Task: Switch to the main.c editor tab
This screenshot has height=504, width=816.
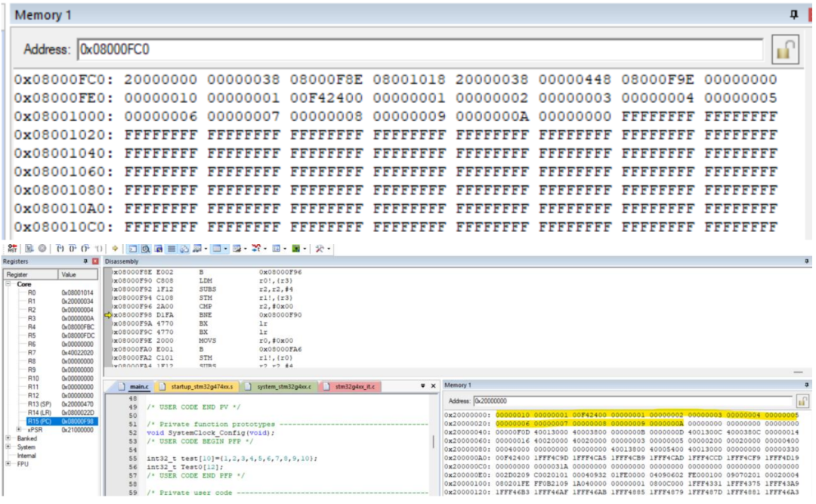Action: (134, 386)
